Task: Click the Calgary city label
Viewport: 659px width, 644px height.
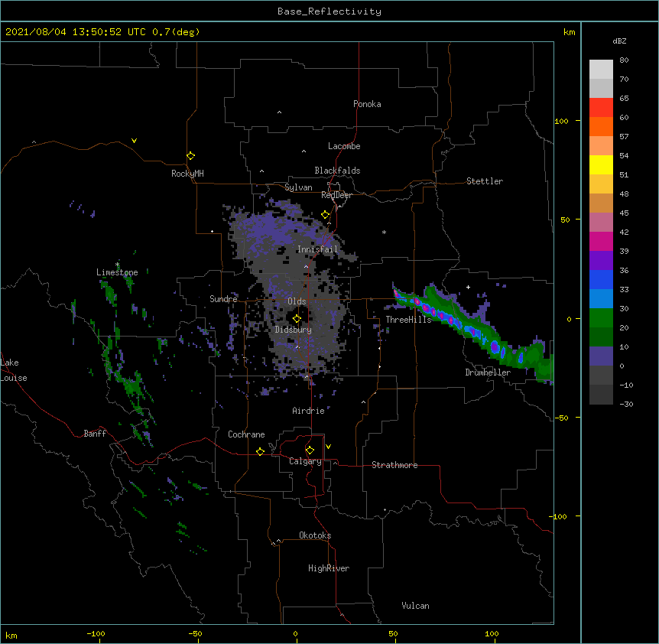Action: [x=305, y=461]
